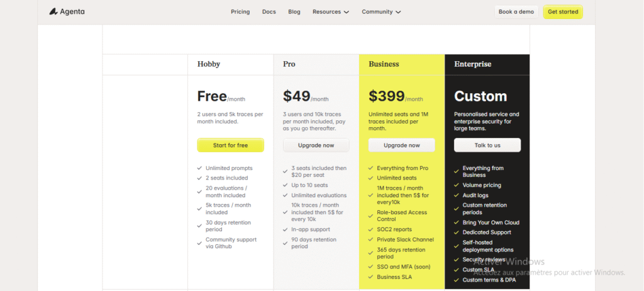Click checkmark icon next to In-app support
The width and height of the screenshot is (644, 291).
(x=286, y=229)
